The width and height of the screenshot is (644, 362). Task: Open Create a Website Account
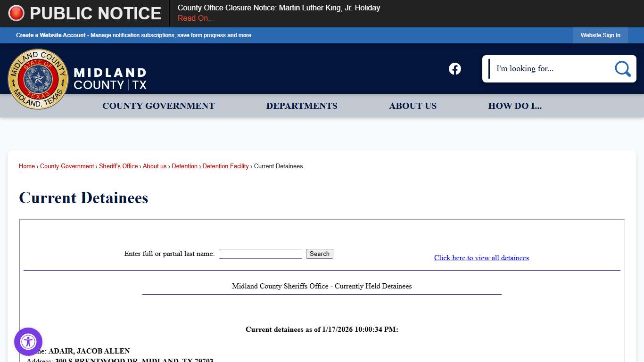[x=50, y=35]
